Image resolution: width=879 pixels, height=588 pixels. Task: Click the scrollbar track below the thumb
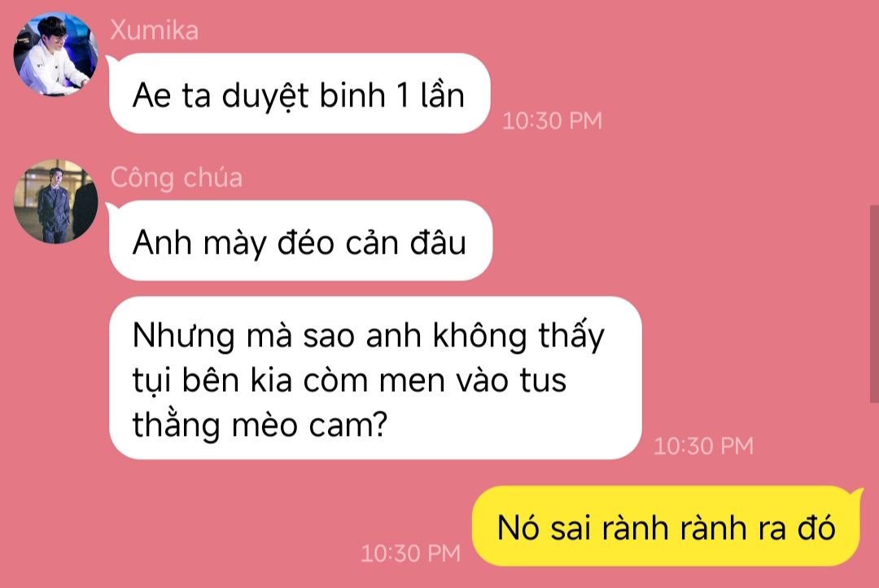[874, 495]
